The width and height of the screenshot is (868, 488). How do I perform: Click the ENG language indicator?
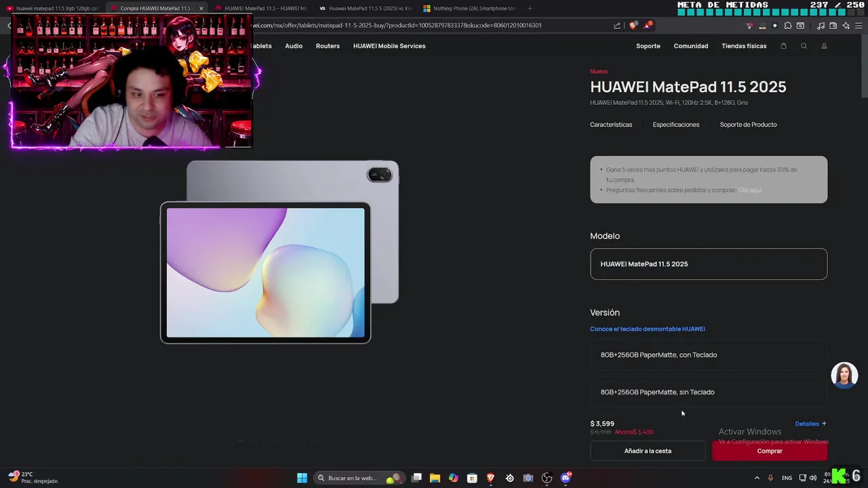coord(787,478)
